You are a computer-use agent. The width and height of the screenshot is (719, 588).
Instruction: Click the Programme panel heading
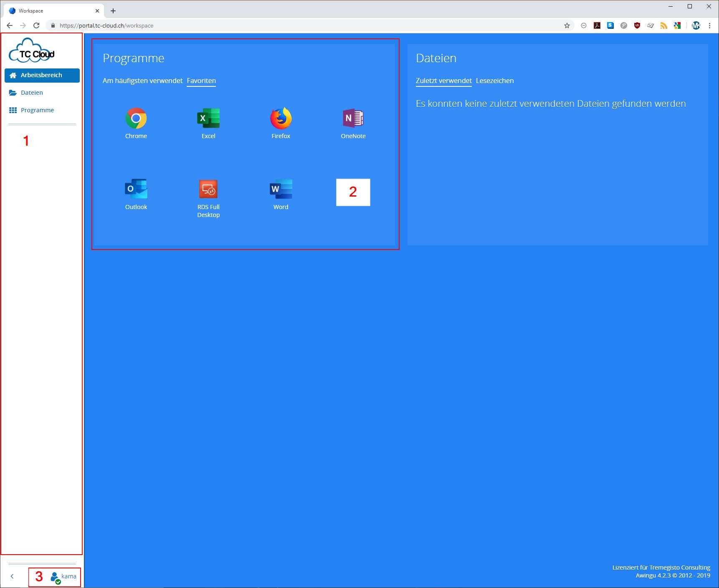[134, 58]
